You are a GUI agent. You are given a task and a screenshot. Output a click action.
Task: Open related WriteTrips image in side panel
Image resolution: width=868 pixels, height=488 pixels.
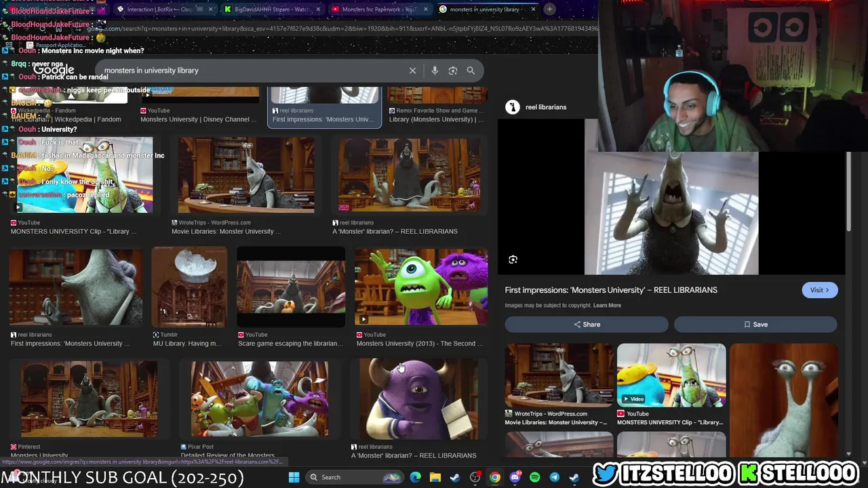tap(559, 375)
